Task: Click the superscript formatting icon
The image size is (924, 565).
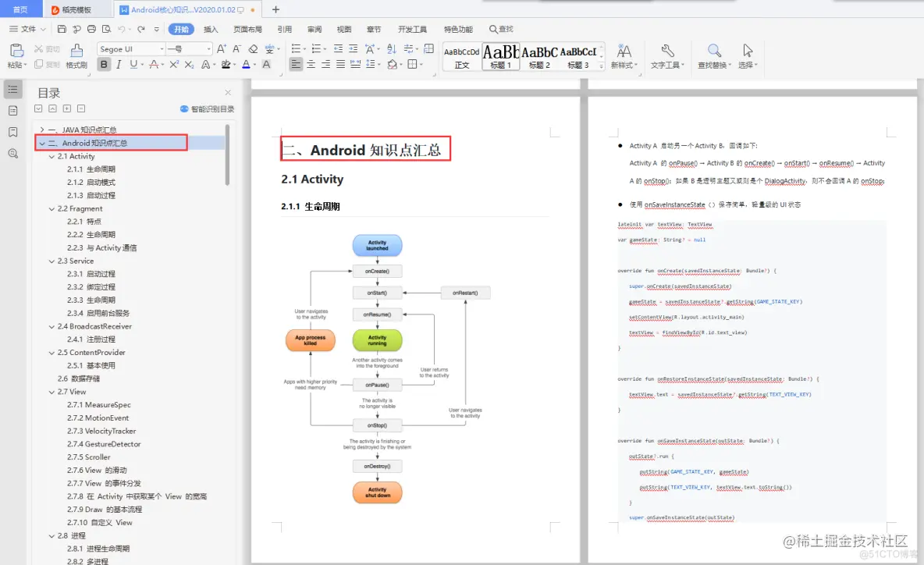Action: (174, 64)
